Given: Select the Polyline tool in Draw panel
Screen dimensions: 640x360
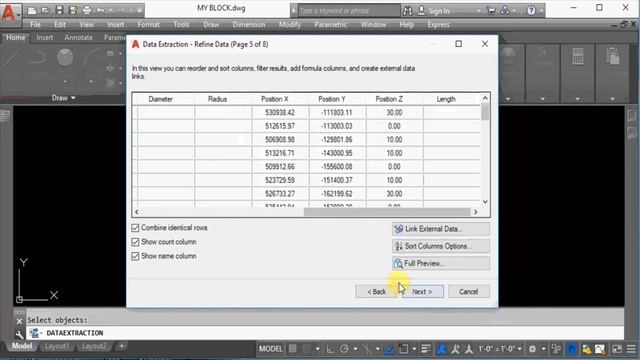Looking at the screenshot, I should (38, 58).
